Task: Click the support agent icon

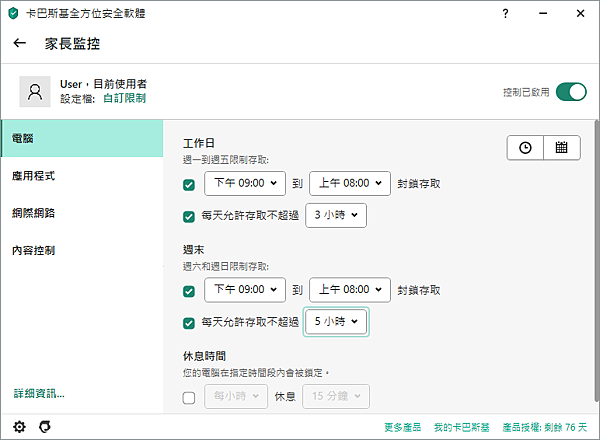Action: (x=43, y=427)
